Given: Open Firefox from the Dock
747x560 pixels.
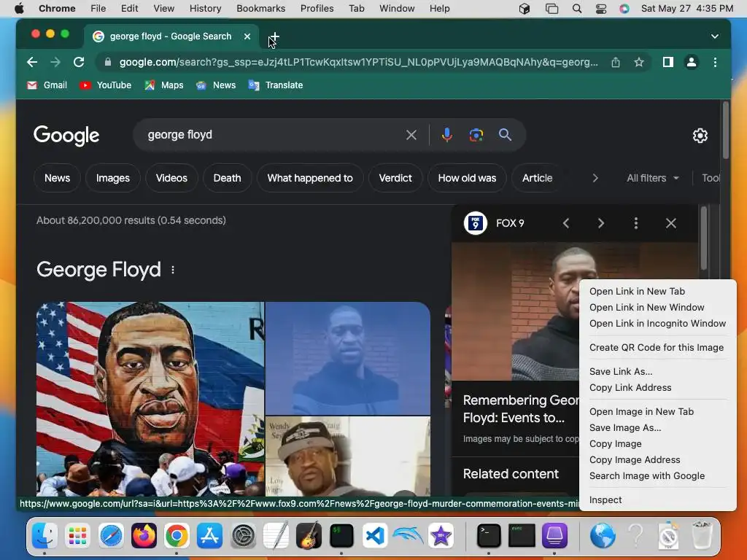Looking at the screenshot, I should click(144, 536).
